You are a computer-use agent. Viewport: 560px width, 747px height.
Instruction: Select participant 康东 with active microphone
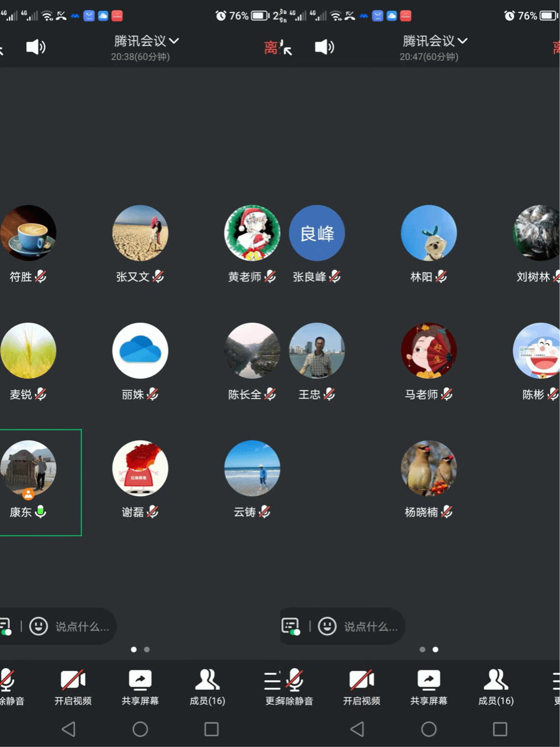(x=29, y=481)
